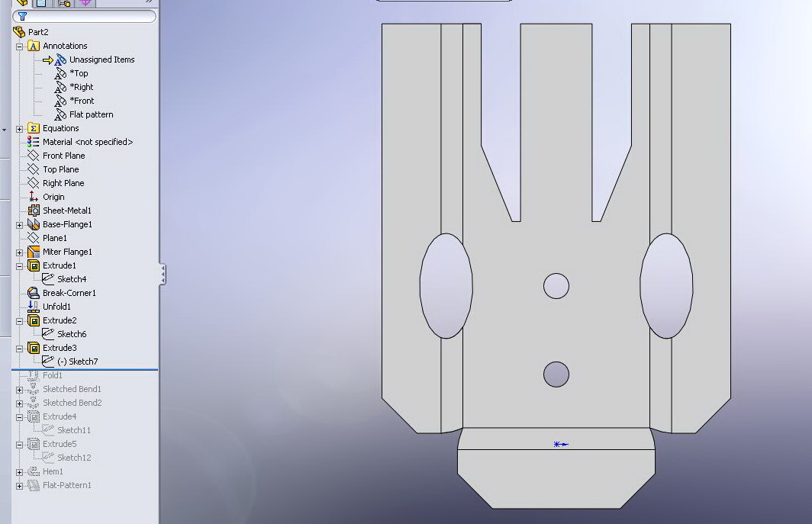Click the *Front annotation view icon

pos(60,101)
